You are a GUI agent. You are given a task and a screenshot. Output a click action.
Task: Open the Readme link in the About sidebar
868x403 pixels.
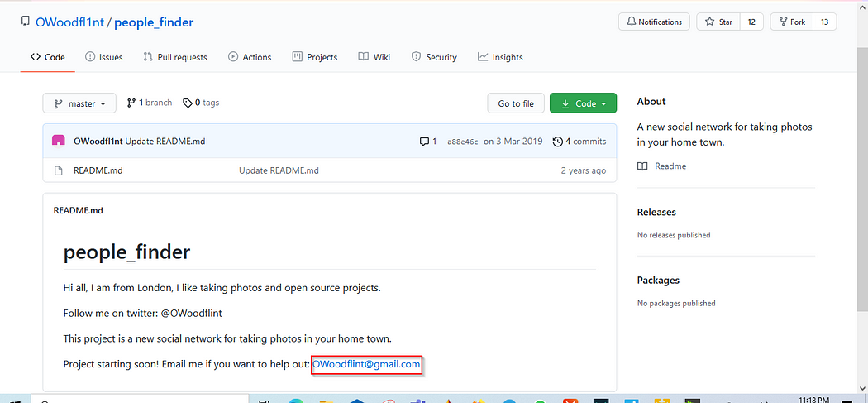[661, 166]
